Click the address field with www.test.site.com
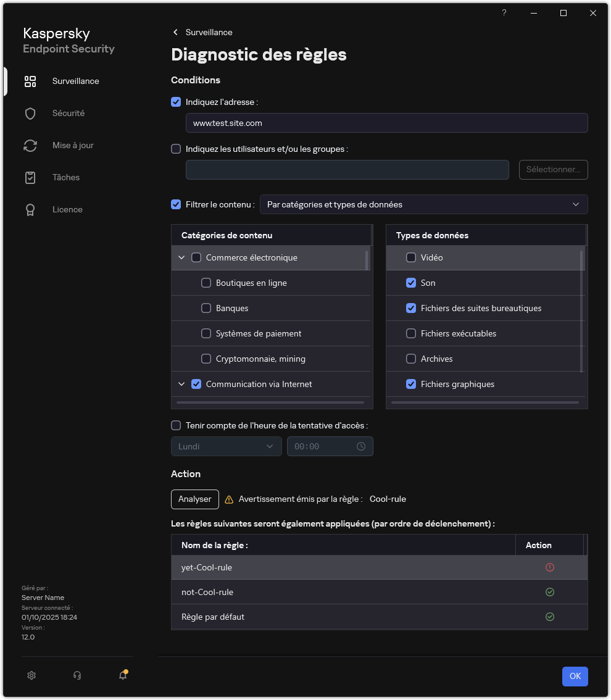This screenshot has width=611, height=700. (386, 123)
